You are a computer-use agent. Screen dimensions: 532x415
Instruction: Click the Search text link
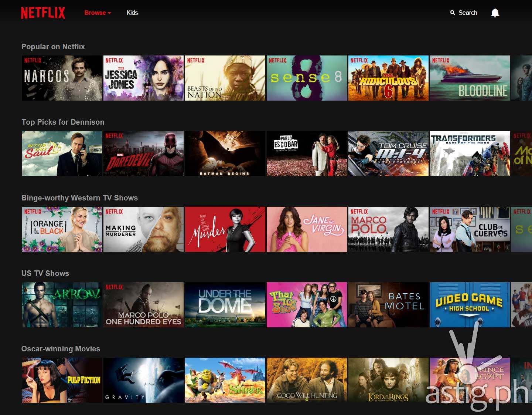tap(468, 13)
